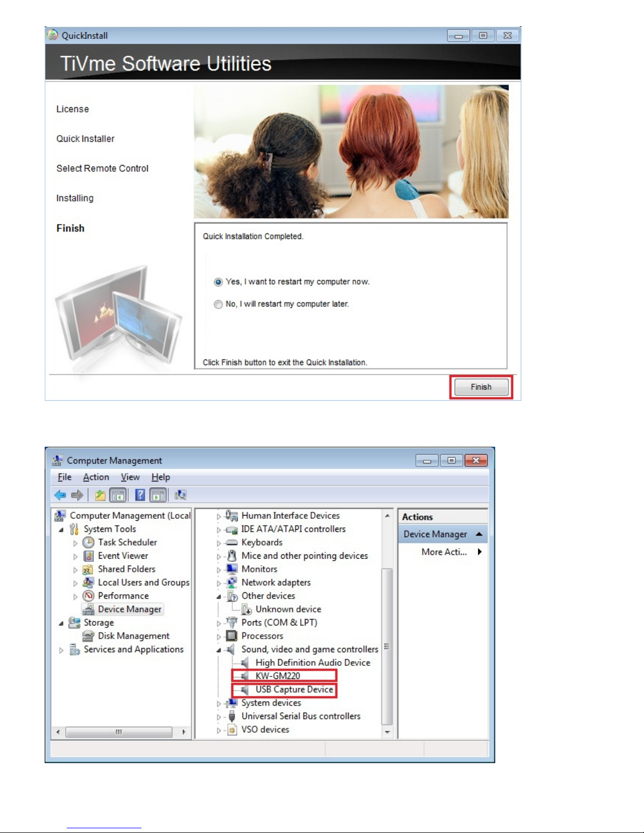This screenshot has width=644, height=833.
Task: Select Computer Management (Local) root node
Action: (x=130, y=516)
